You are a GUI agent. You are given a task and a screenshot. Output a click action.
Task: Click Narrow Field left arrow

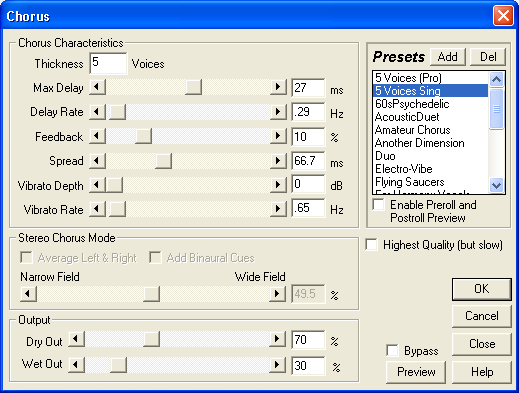(x=28, y=294)
